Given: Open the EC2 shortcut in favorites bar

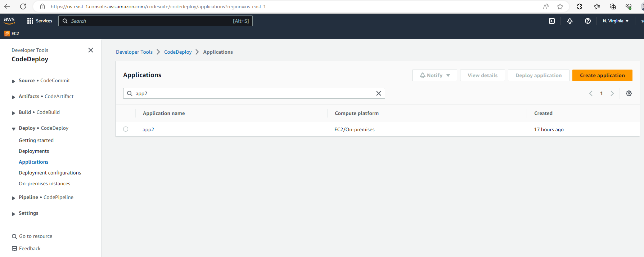Looking at the screenshot, I should (x=12, y=34).
